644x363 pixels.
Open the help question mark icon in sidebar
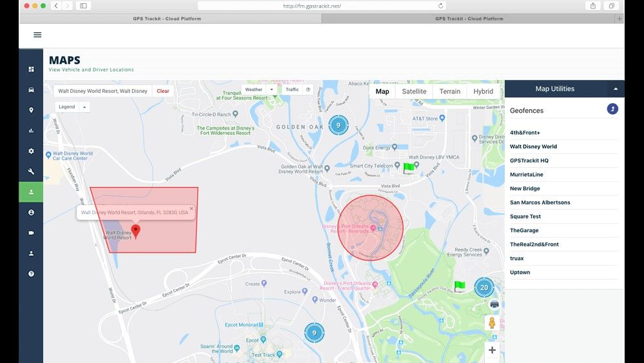coord(31,274)
